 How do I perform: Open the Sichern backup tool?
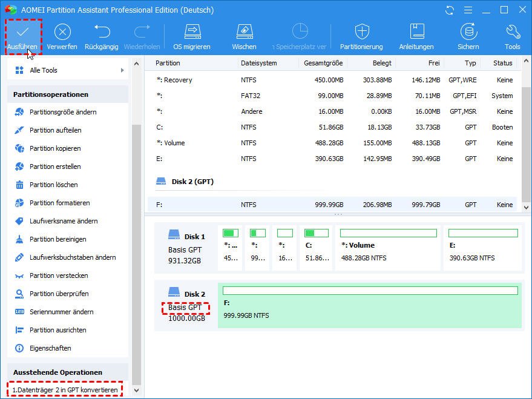click(468, 32)
